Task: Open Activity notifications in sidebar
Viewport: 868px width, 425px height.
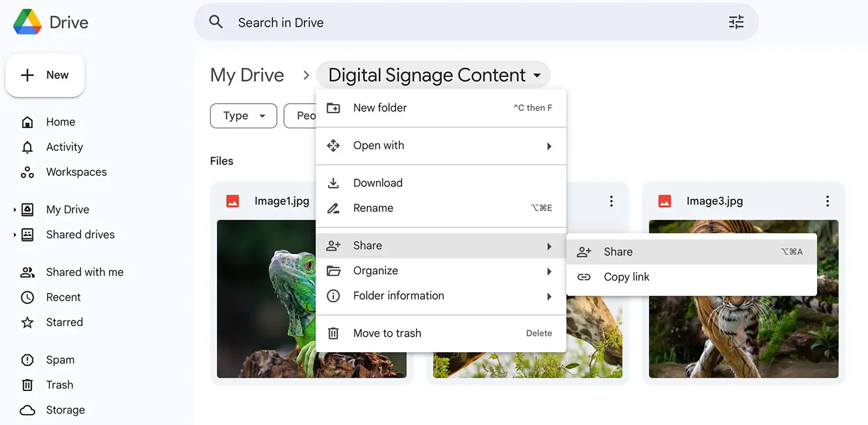Action: 64,147
